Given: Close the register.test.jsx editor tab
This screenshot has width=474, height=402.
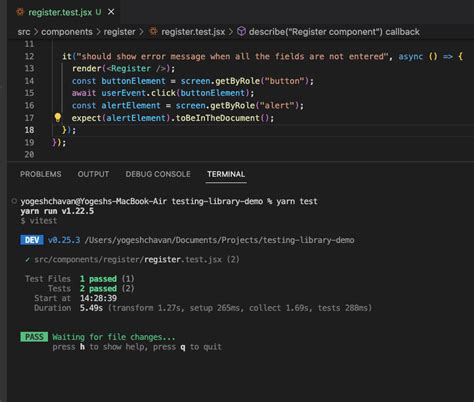Looking at the screenshot, I should click(x=111, y=12).
